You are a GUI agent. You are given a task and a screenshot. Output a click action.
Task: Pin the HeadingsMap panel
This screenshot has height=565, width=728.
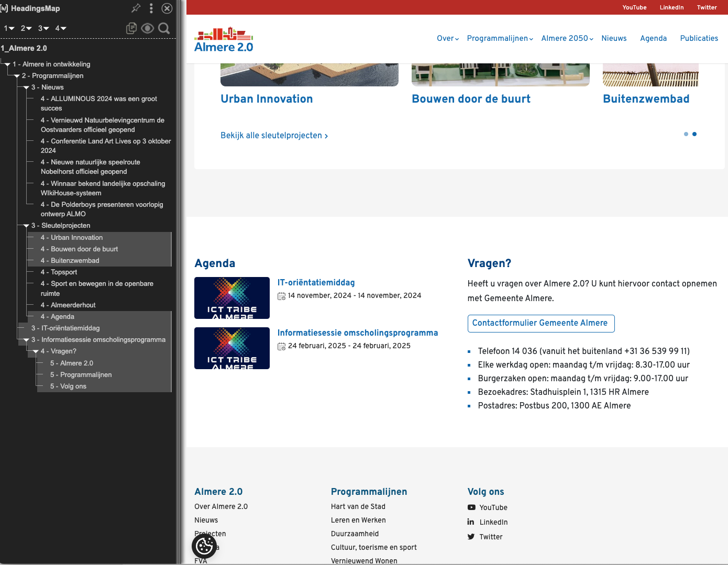(x=136, y=8)
